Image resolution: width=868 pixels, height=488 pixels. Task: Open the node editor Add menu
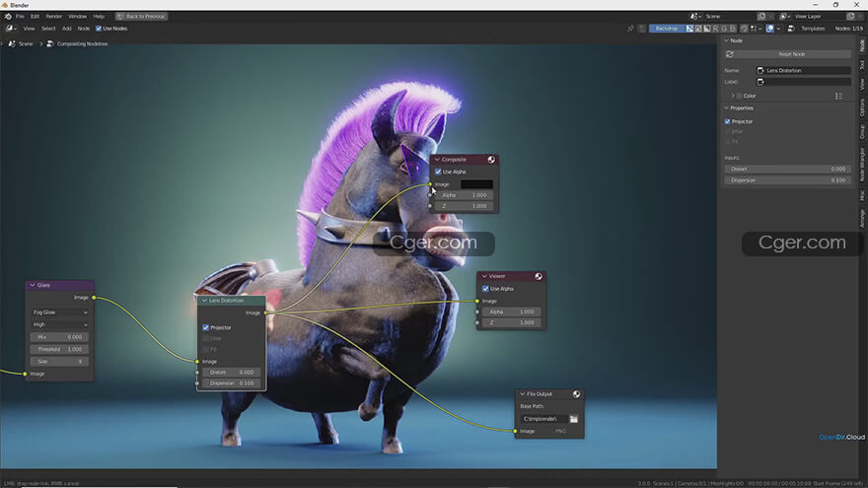(x=66, y=29)
